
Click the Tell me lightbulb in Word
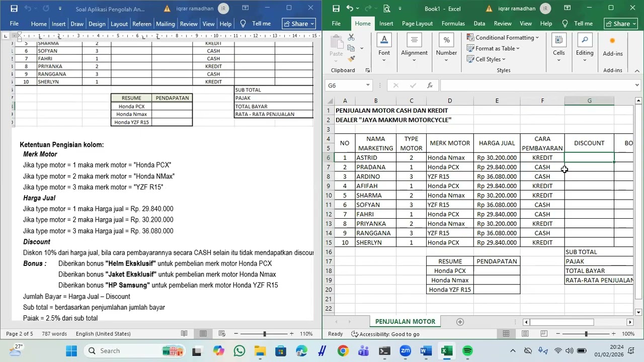(243, 24)
